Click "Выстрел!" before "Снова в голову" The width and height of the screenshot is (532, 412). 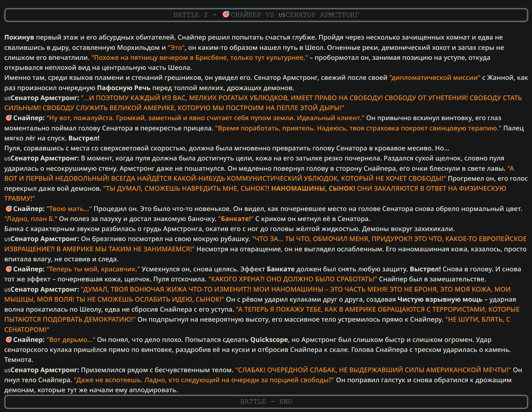coord(425,269)
